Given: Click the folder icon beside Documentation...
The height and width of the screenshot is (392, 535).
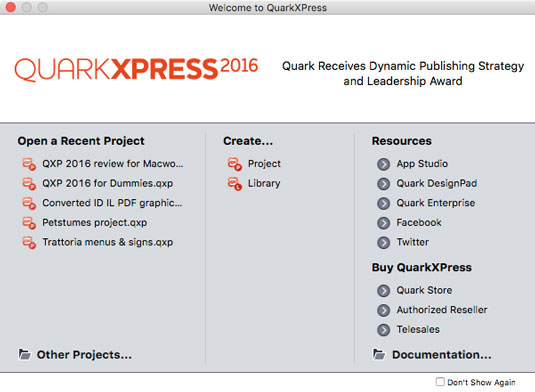Looking at the screenshot, I should 379,354.
